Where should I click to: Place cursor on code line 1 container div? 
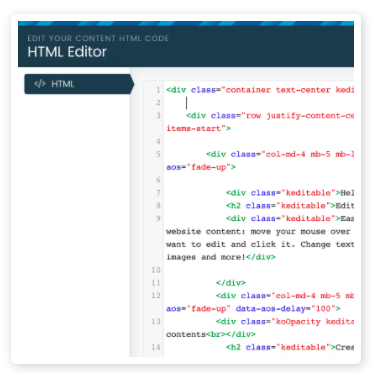coord(260,90)
